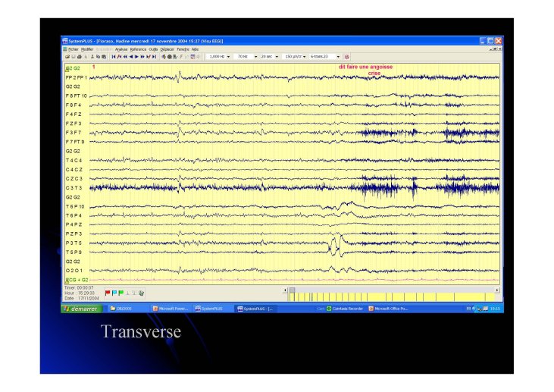Image resolution: width=554 pixels, height=392 pixels.
Task: Select the C3 T3 channel label
Action: pos(74,188)
